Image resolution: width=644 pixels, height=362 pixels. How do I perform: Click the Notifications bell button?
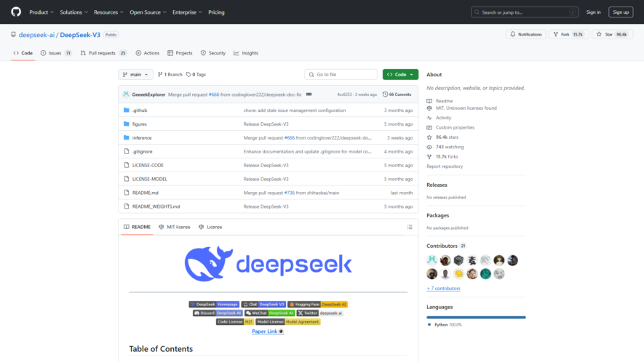(x=525, y=34)
